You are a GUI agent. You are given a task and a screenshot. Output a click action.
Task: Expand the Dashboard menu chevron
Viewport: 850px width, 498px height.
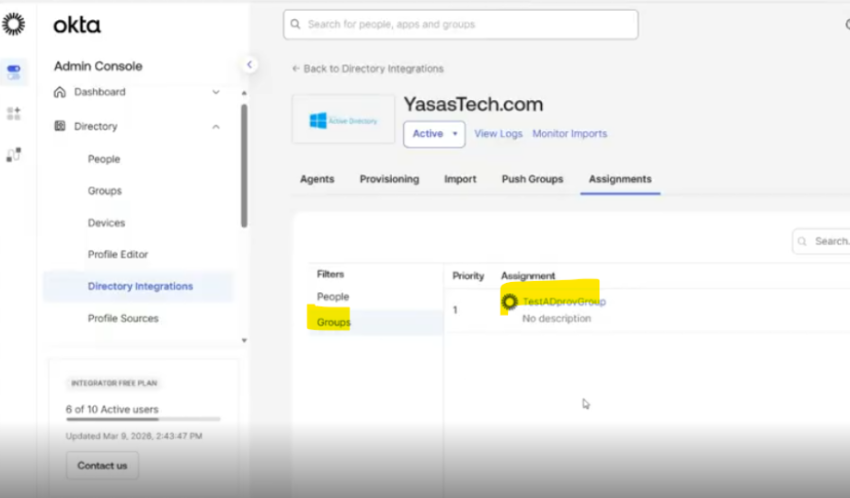click(x=216, y=92)
